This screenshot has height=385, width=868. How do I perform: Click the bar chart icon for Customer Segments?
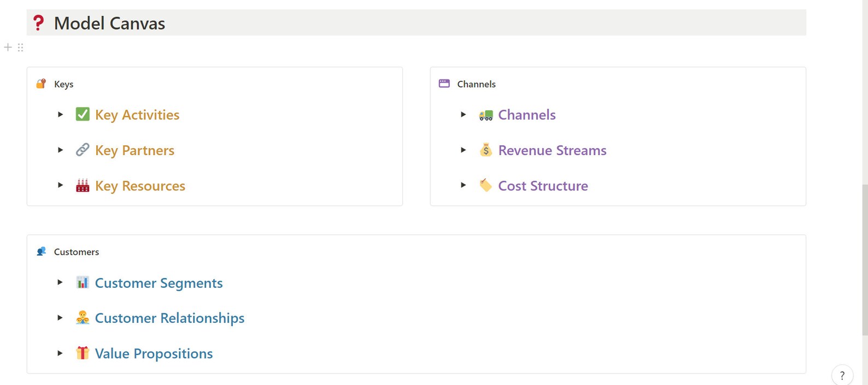click(83, 282)
